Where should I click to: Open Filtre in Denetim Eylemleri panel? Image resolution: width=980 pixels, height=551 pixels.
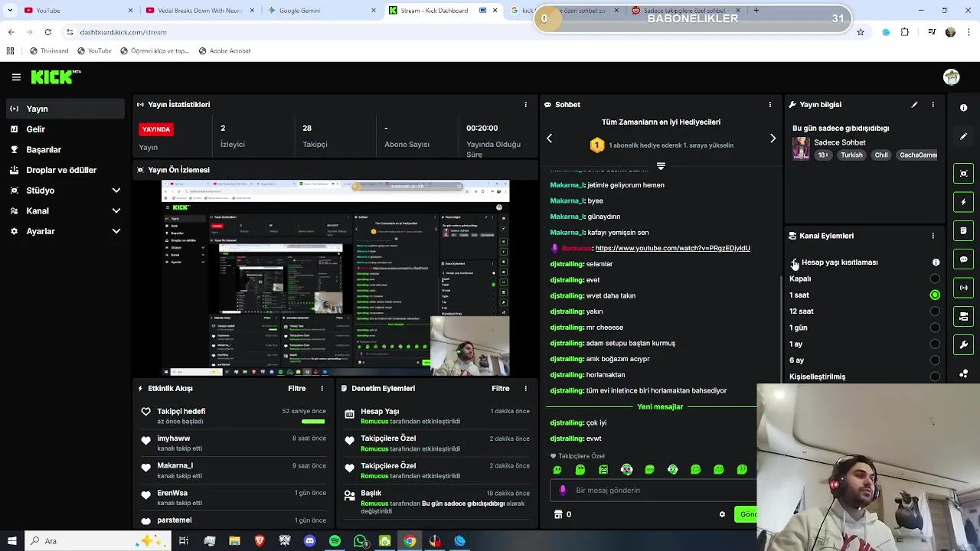coord(501,389)
